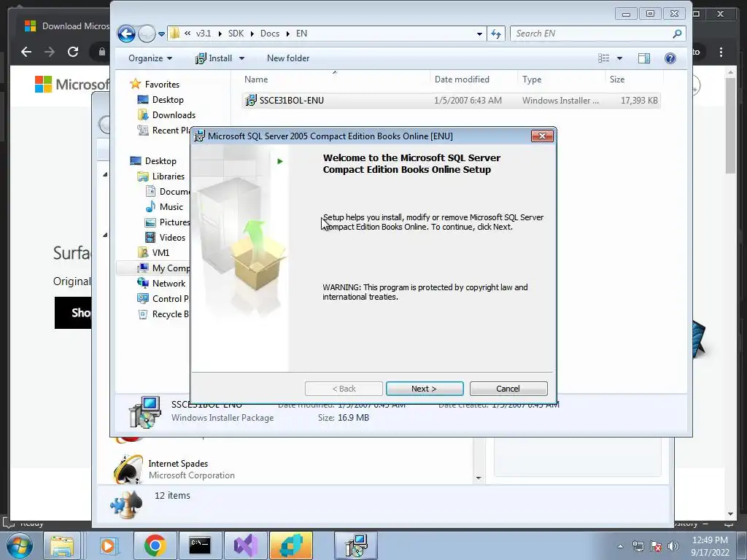Create a New folder

(288, 58)
